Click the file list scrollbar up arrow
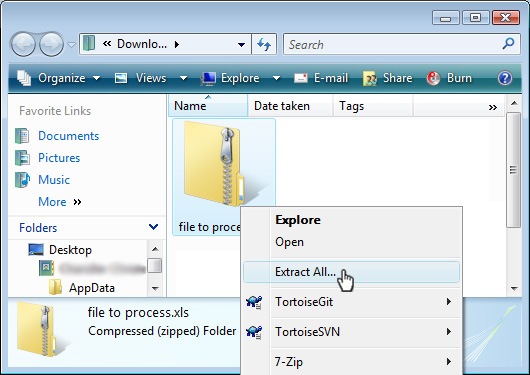Screen dimensions: 530x375 (x=514, y=103)
